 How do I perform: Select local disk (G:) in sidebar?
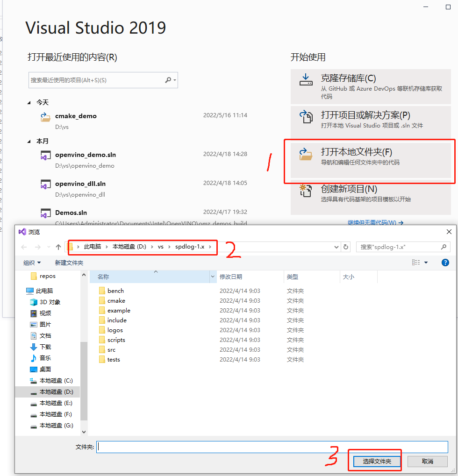51,426
